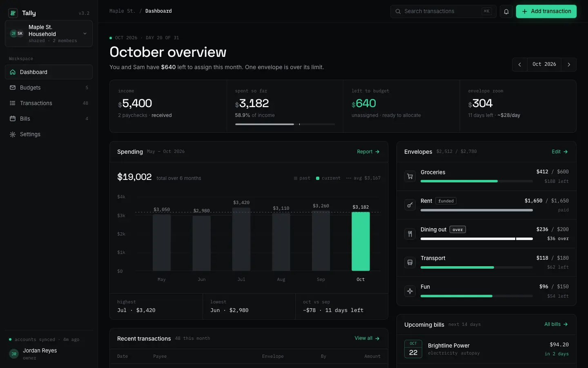588x368 pixels.
Task: Toggle the past legend item
Action: point(302,178)
